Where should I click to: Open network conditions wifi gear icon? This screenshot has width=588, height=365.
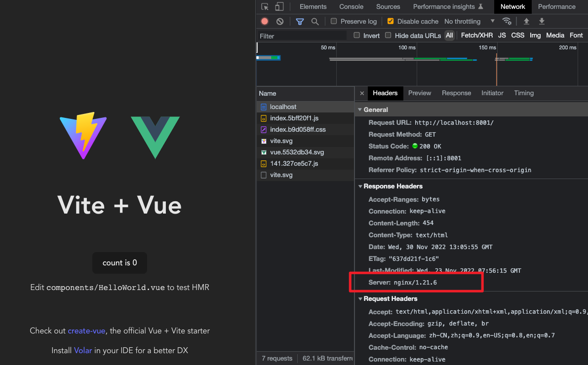(507, 21)
